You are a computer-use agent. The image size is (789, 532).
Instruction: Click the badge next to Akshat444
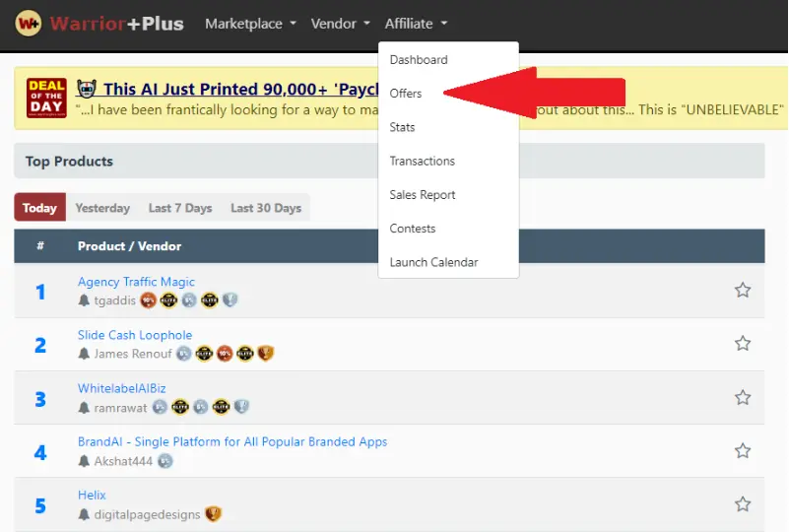click(165, 461)
